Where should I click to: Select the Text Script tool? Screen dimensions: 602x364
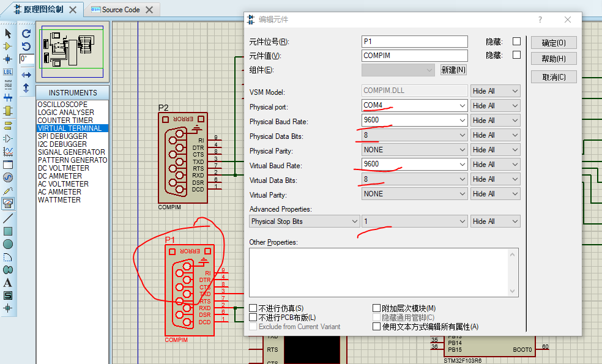coord(8,84)
